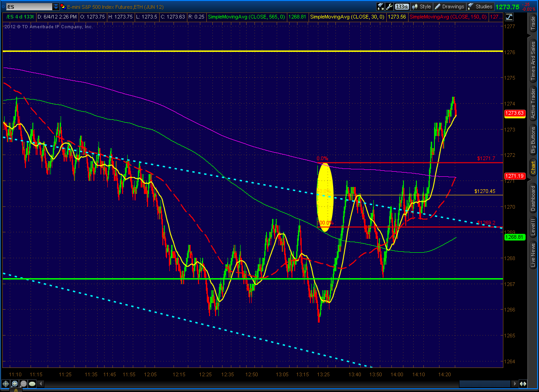Open the Trade side tab
The height and width of the screenshot is (392, 539).
(533, 24)
